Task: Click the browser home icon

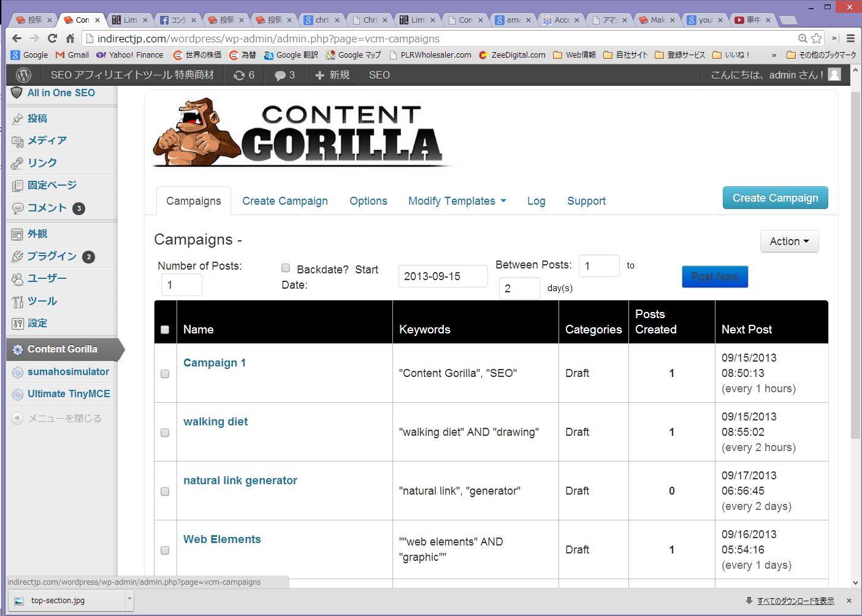Action: tap(71, 38)
